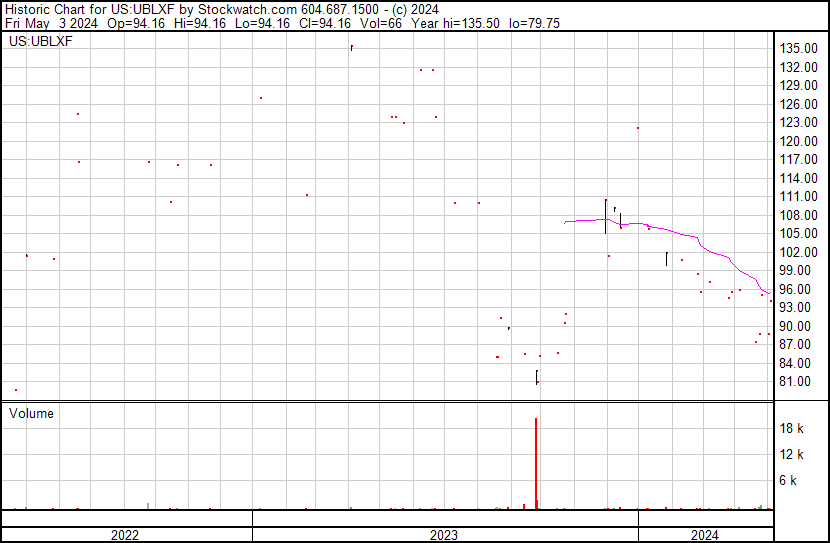Click the price bar at the 135.50 high
The width and height of the screenshot is (830, 543).
pos(351,48)
